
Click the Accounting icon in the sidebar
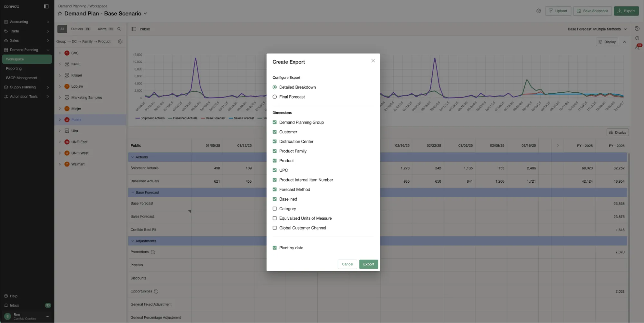[x=6, y=22]
